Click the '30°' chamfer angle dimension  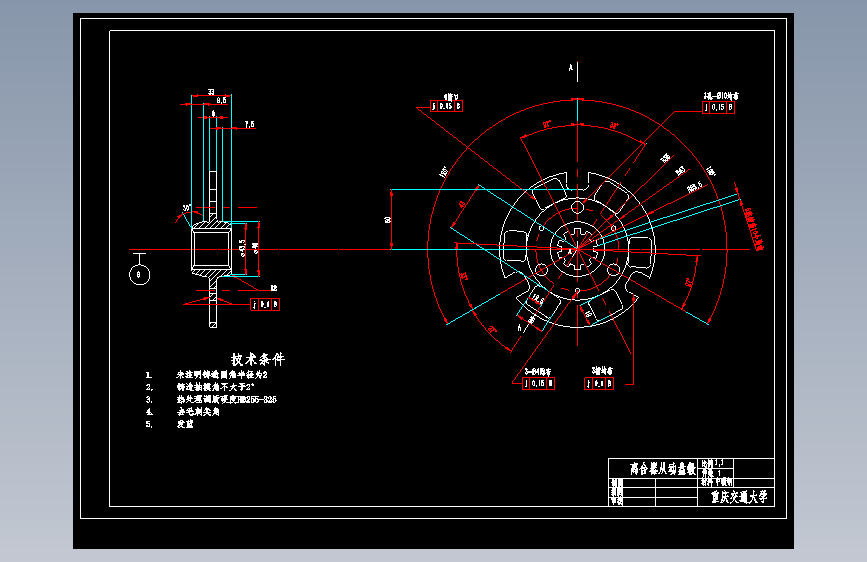click(x=186, y=208)
